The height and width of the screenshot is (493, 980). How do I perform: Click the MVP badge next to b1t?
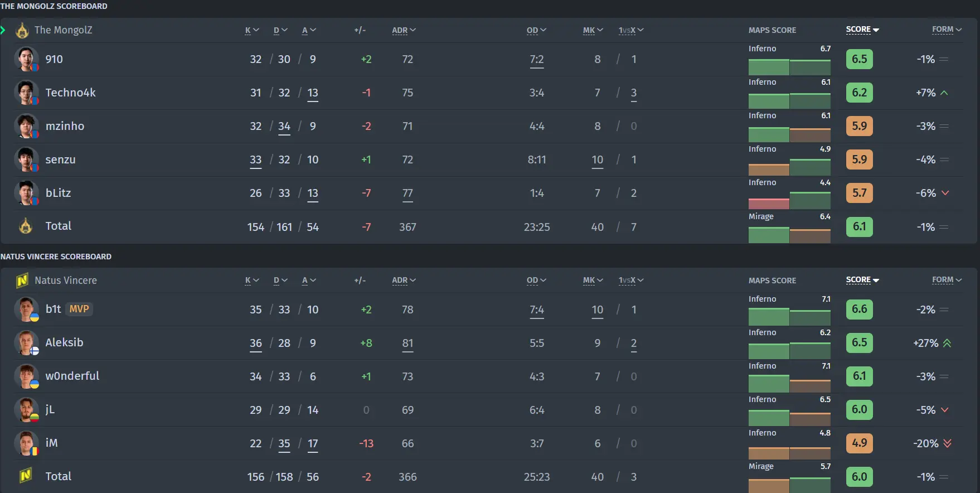pyautogui.click(x=79, y=309)
